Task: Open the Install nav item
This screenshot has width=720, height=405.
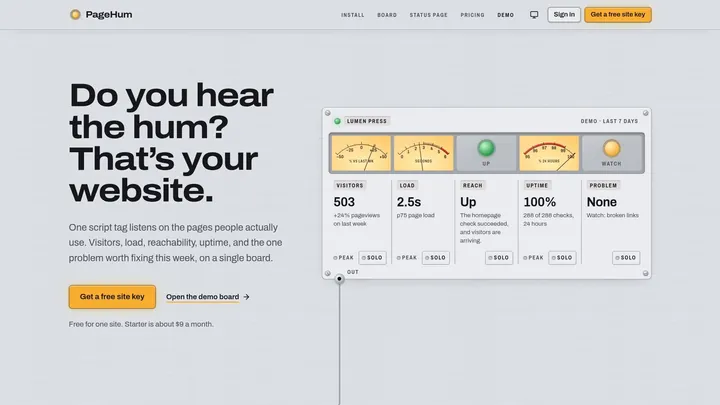Action: (353, 15)
